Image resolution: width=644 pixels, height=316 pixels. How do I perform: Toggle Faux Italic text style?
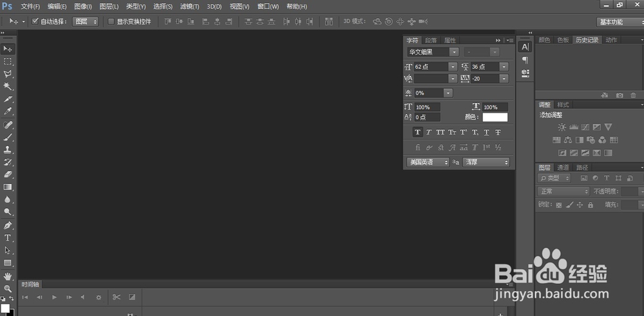tap(428, 132)
